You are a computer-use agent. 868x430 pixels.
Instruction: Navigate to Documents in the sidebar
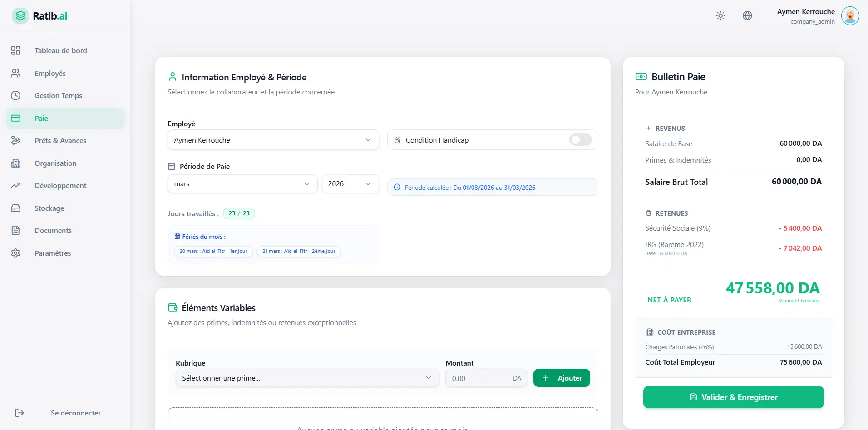[x=53, y=230]
